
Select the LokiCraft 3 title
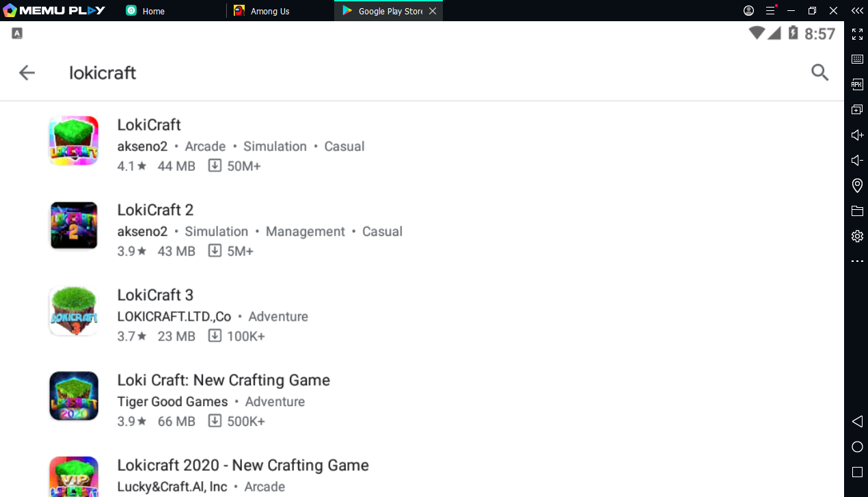pos(156,295)
